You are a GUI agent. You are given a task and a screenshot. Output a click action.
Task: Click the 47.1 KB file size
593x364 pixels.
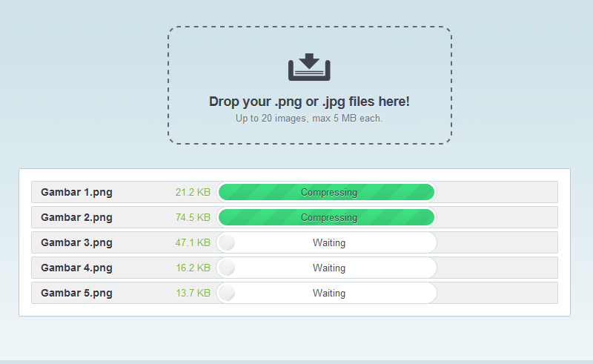193,242
